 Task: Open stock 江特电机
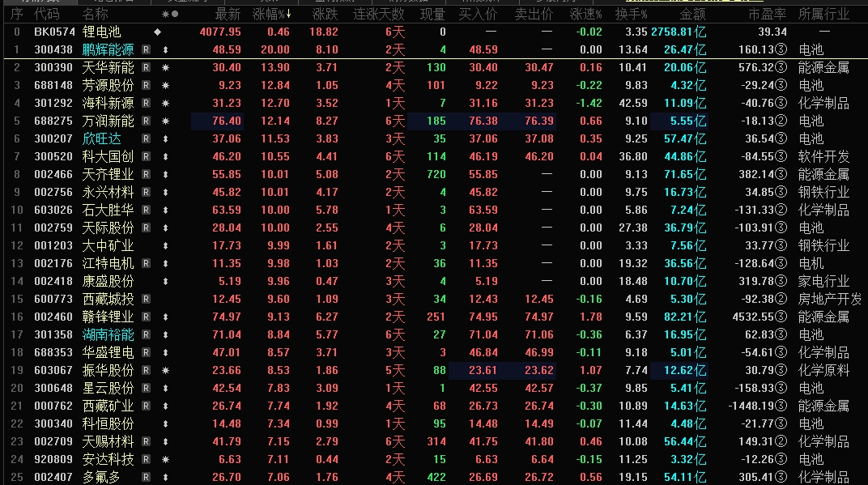[108, 263]
